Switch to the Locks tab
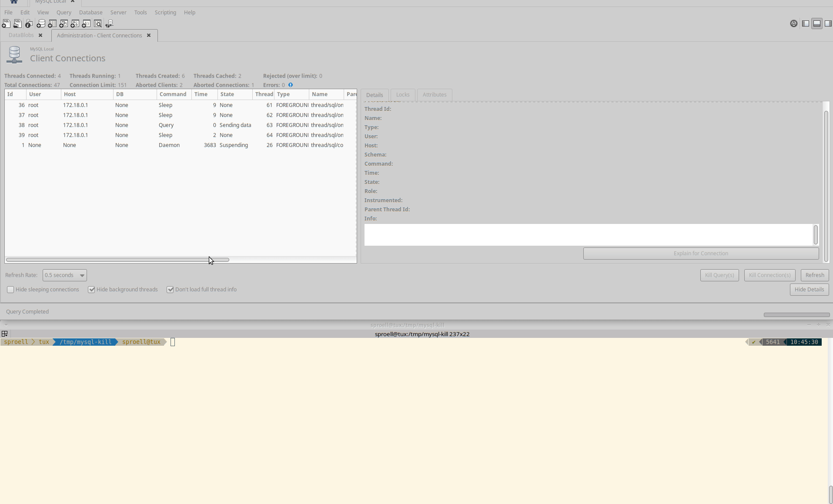This screenshot has width=833, height=504. coord(403,95)
